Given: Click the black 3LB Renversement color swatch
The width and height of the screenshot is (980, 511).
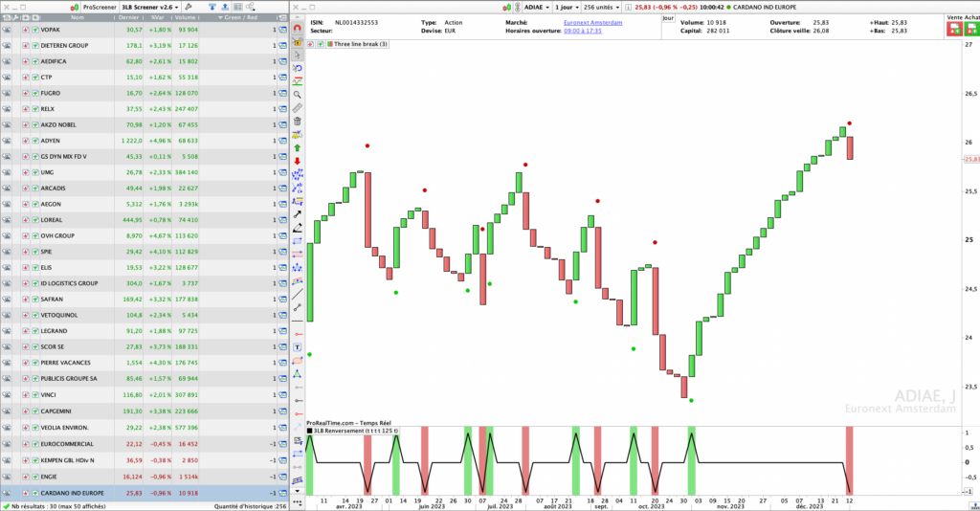Looking at the screenshot, I should click(309, 431).
